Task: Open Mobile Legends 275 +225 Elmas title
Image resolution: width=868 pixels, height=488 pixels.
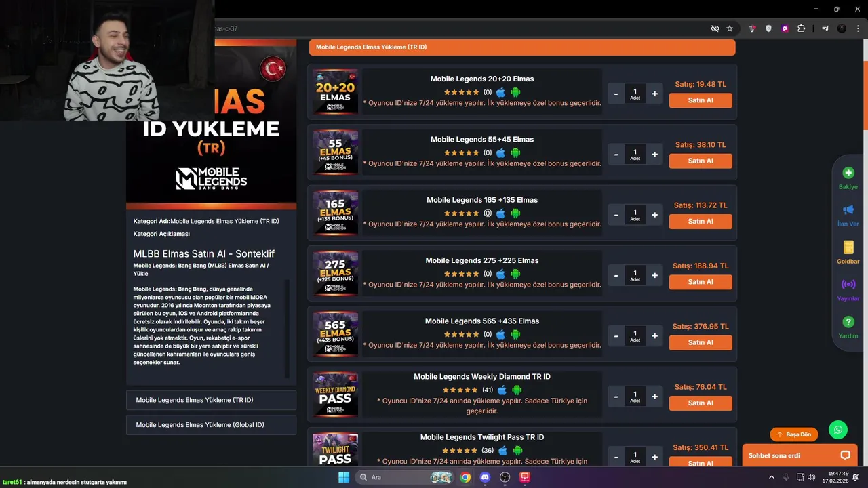Action: tap(482, 260)
